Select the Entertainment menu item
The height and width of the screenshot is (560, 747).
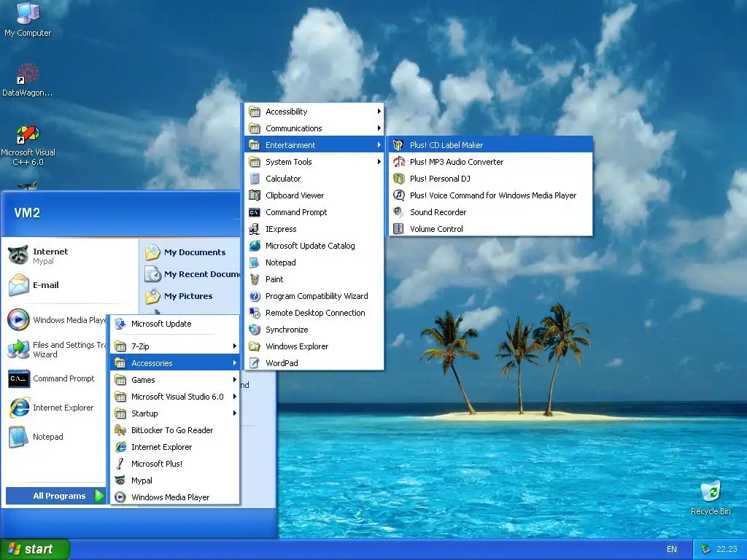click(x=314, y=145)
